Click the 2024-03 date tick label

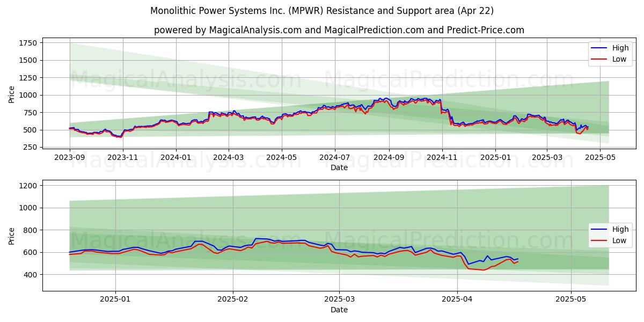tap(229, 158)
